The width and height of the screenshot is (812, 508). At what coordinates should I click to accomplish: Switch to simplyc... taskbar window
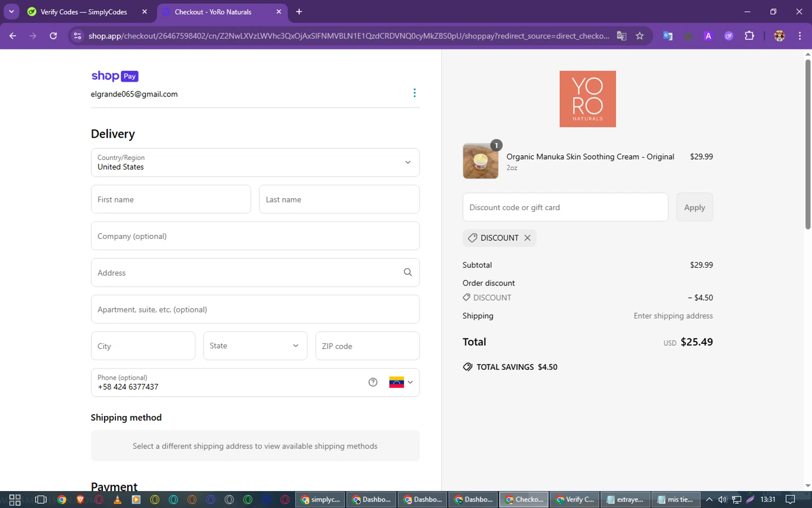click(320, 499)
